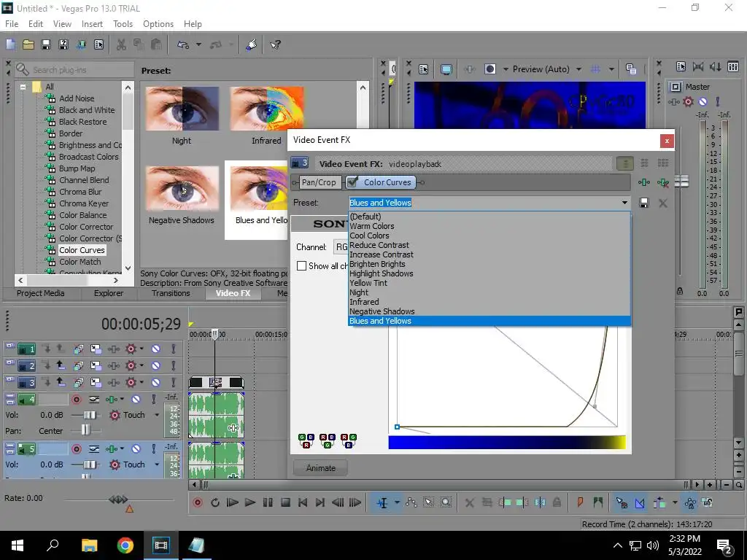Arm audio track 5 for record
This screenshot has height=560, width=747.
(x=76, y=448)
